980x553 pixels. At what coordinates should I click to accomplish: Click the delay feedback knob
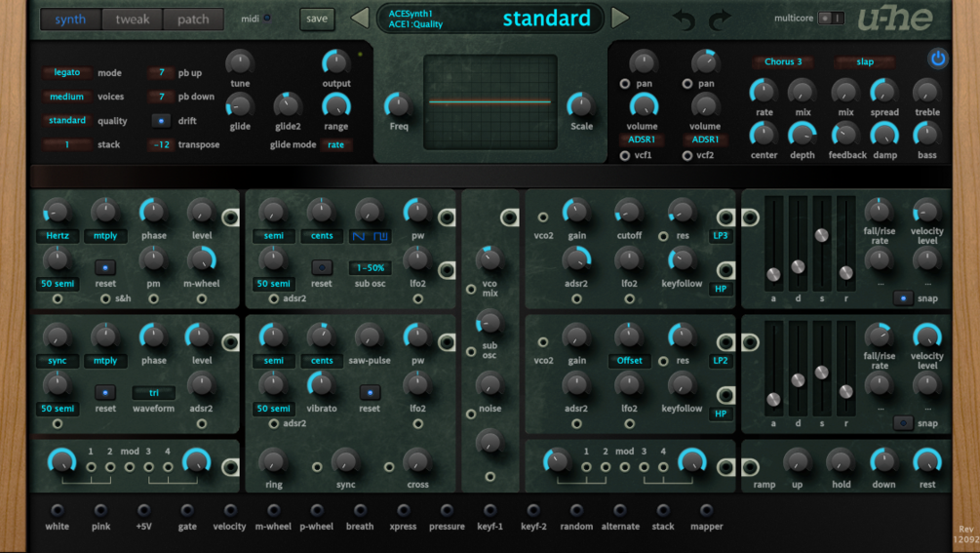tap(845, 135)
